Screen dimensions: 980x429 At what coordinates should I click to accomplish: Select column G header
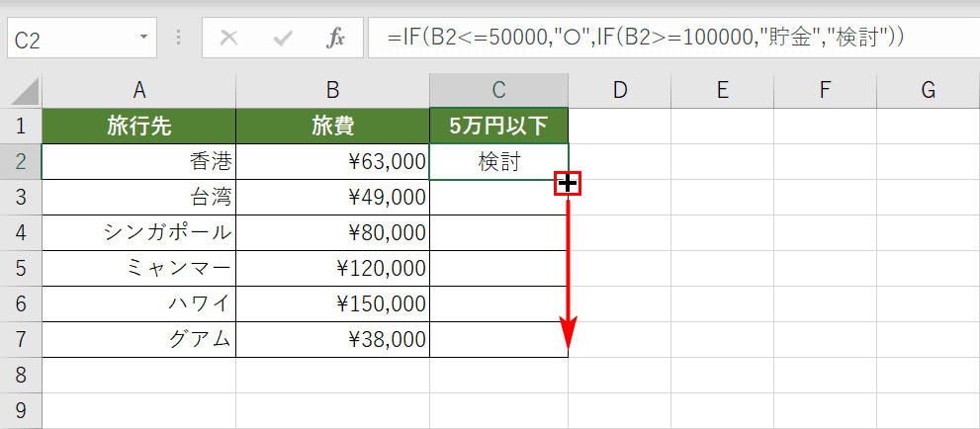click(929, 91)
